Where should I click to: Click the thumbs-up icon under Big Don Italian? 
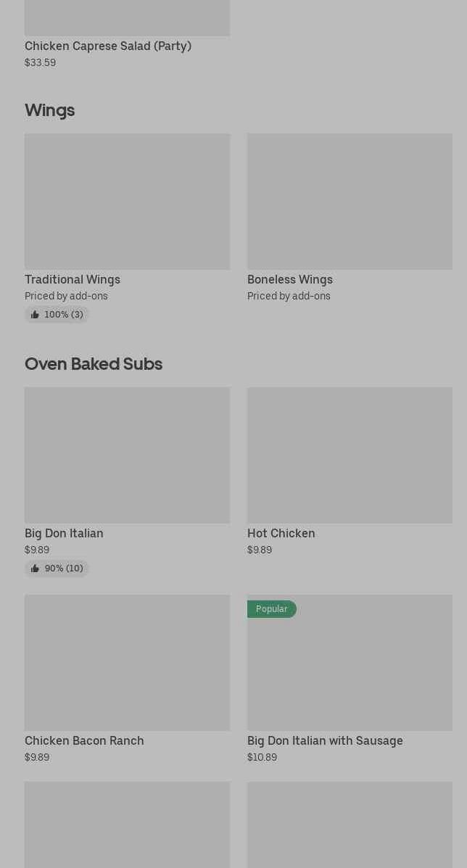pyautogui.click(x=35, y=569)
